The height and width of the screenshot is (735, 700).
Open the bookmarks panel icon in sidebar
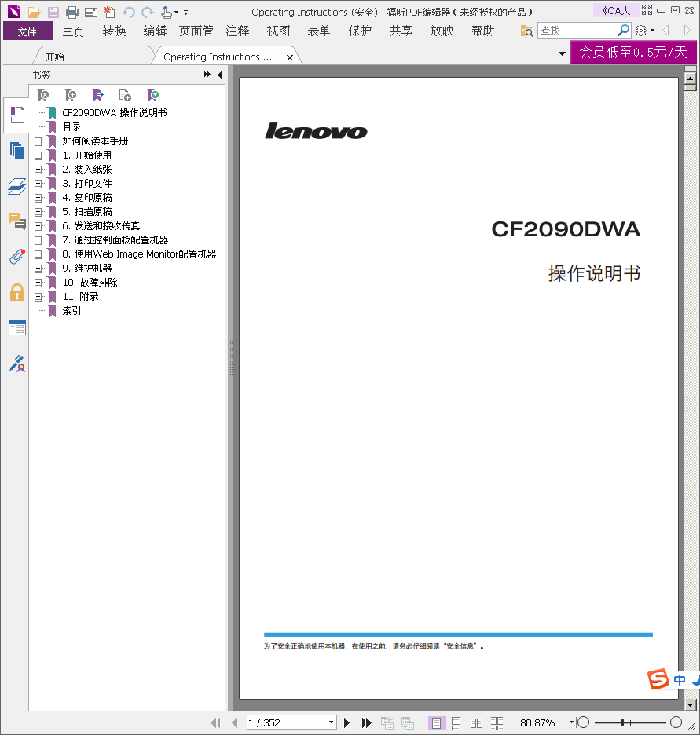(x=17, y=115)
